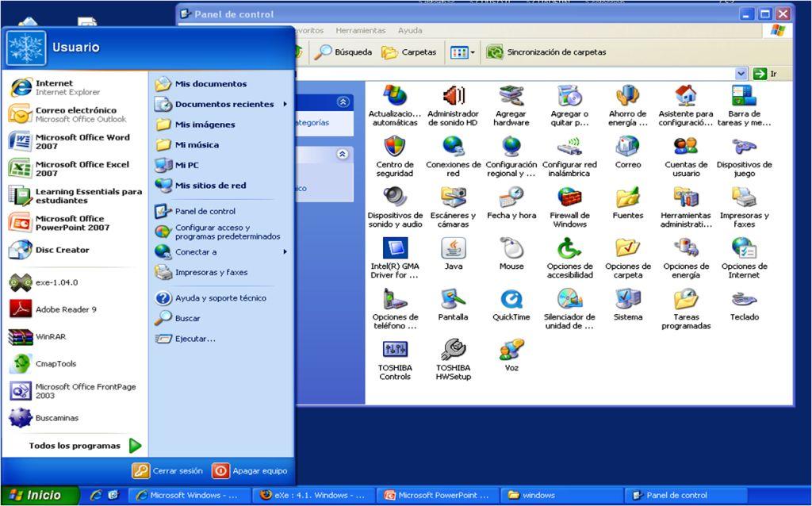Open the Herramientas menu
The image size is (812, 506).
click(361, 30)
